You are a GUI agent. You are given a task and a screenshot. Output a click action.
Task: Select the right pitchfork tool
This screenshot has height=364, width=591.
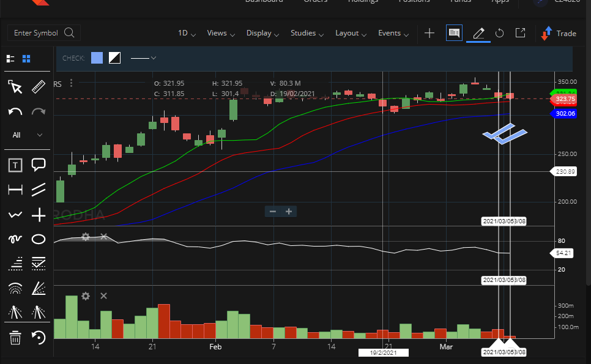39,313
